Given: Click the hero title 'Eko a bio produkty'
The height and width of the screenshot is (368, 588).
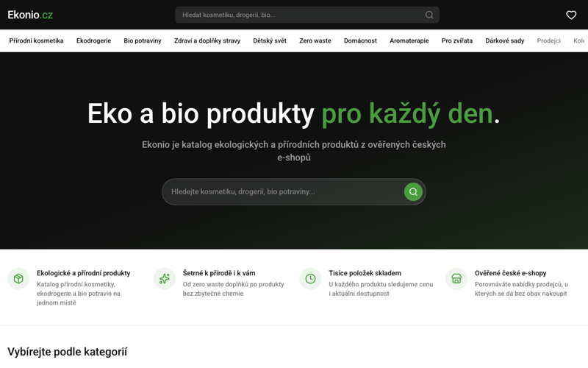Looking at the screenshot, I should coord(201,113).
